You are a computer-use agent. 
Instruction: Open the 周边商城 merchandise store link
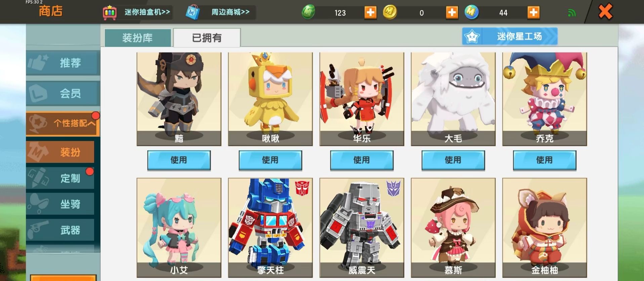[x=220, y=12]
